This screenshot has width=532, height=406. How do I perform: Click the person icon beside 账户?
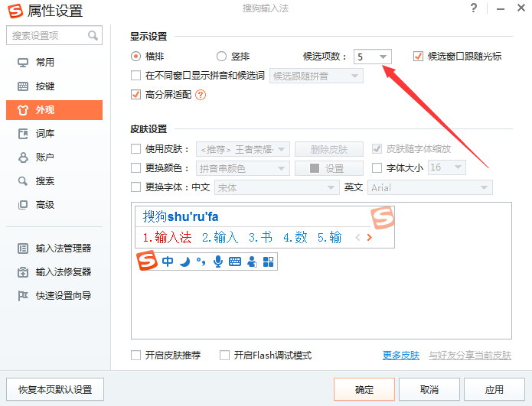click(x=23, y=158)
